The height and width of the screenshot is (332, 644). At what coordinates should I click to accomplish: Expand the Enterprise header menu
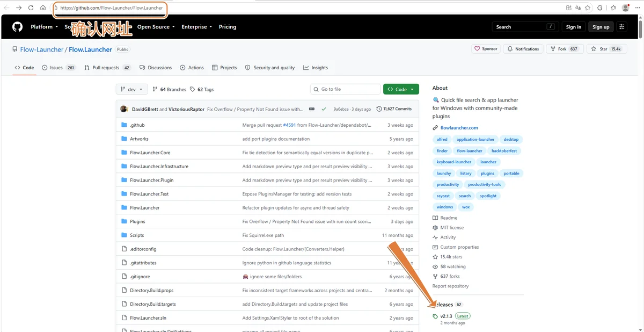197,27
